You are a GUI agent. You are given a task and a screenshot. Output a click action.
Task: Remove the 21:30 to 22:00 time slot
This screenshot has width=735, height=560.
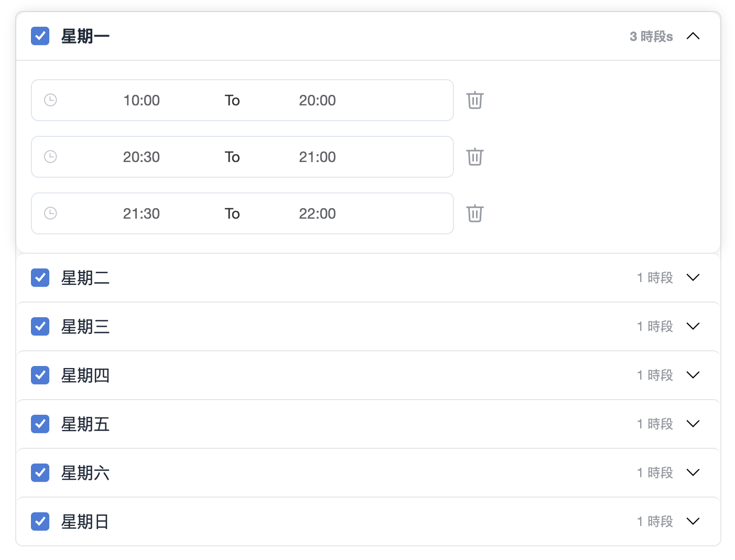coord(475,213)
